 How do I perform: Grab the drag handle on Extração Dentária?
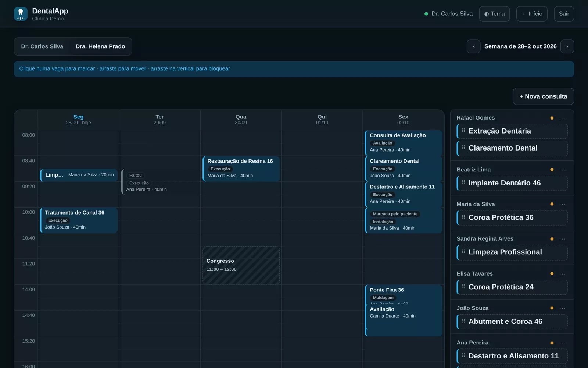463,131
